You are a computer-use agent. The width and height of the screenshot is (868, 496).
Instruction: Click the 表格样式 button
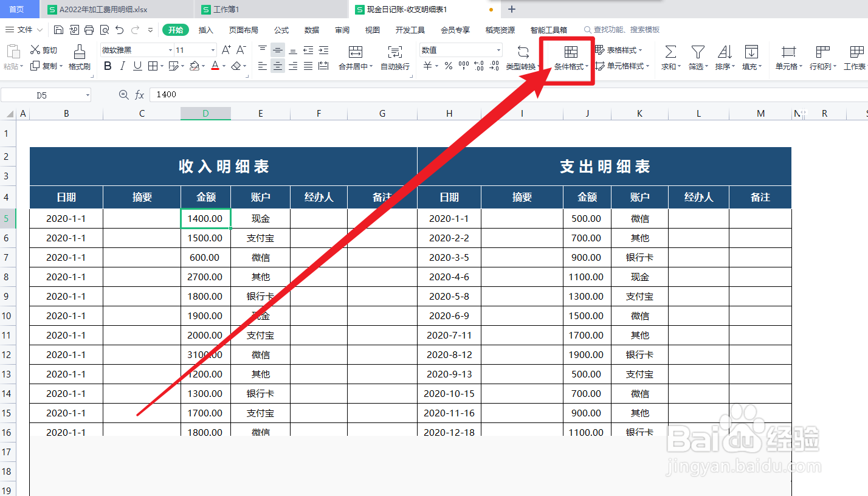621,49
